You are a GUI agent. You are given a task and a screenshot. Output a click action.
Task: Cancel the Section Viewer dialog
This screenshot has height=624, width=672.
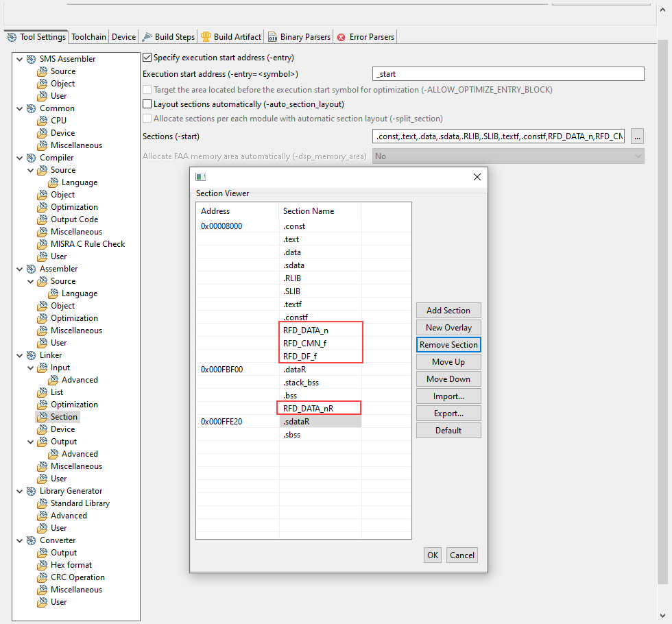coord(461,555)
